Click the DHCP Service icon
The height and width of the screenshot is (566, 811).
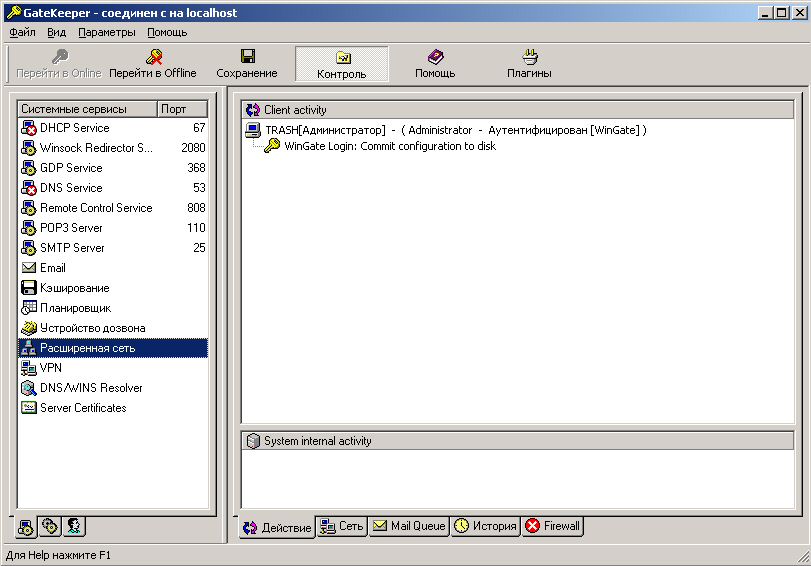(28, 128)
